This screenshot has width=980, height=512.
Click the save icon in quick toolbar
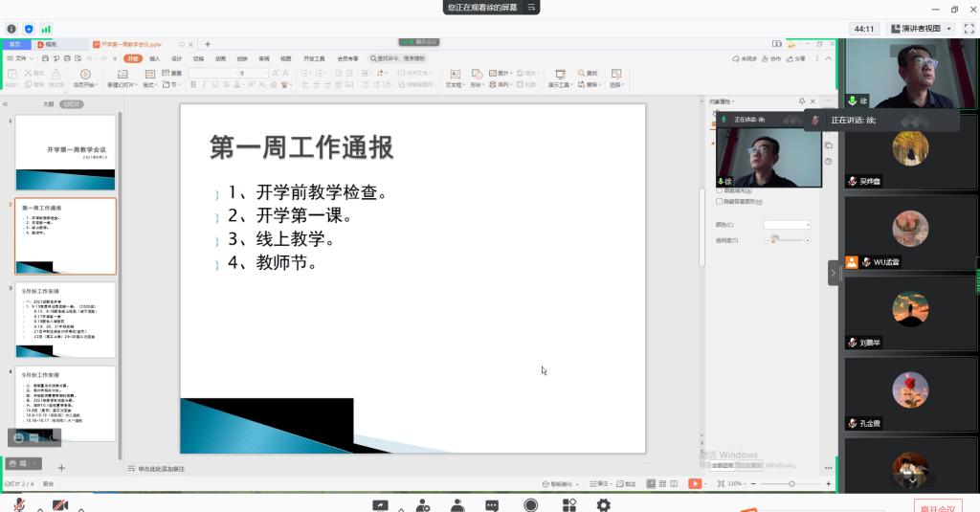(x=45, y=58)
